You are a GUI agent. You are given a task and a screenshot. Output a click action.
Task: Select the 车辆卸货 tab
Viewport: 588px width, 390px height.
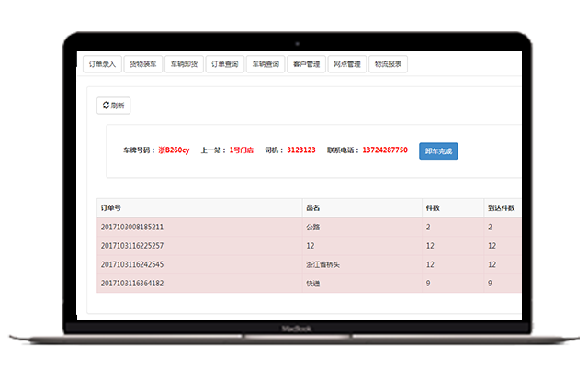click(183, 64)
